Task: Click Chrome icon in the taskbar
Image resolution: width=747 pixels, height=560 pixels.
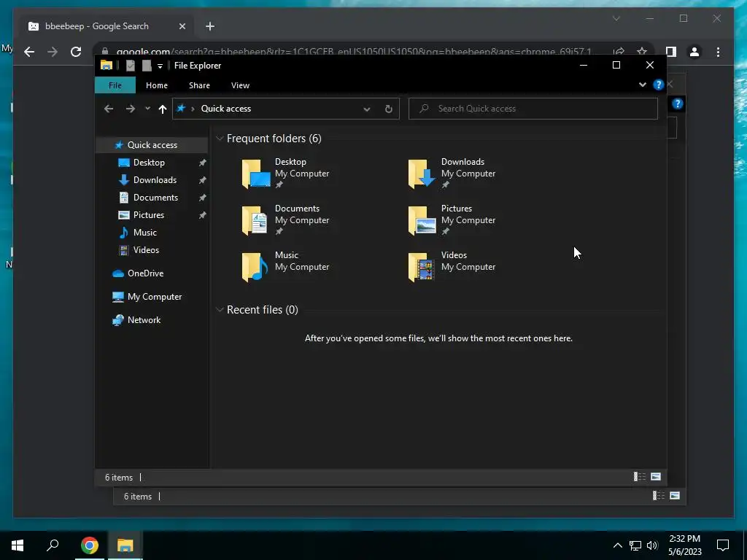Action: [89, 545]
